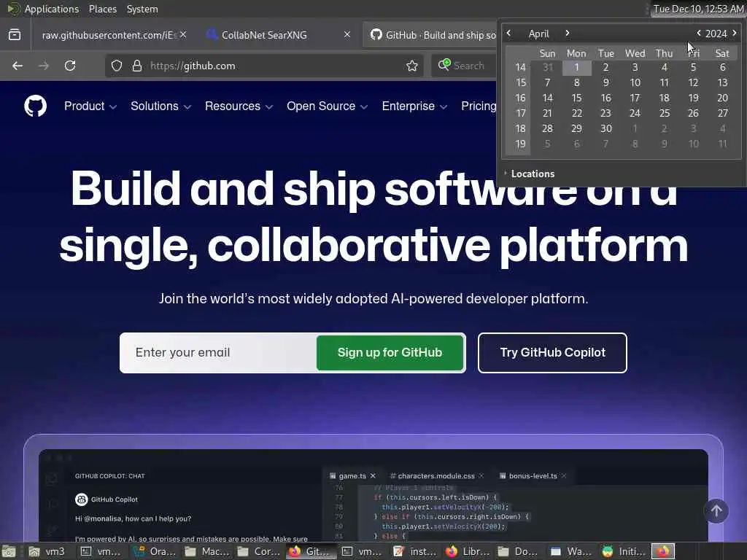Select April 13 in the calendar
Viewport: 747px width, 560px height.
tap(723, 83)
